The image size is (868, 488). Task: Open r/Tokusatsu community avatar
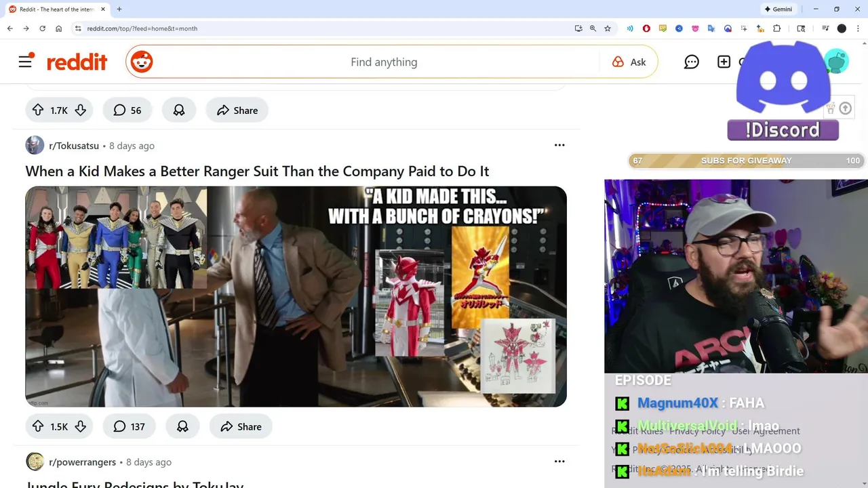click(35, 145)
